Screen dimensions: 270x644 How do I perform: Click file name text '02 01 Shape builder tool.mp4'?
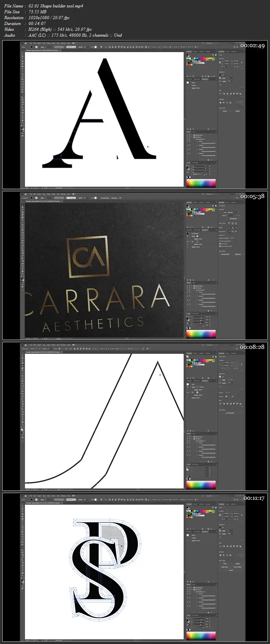coord(56,6)
